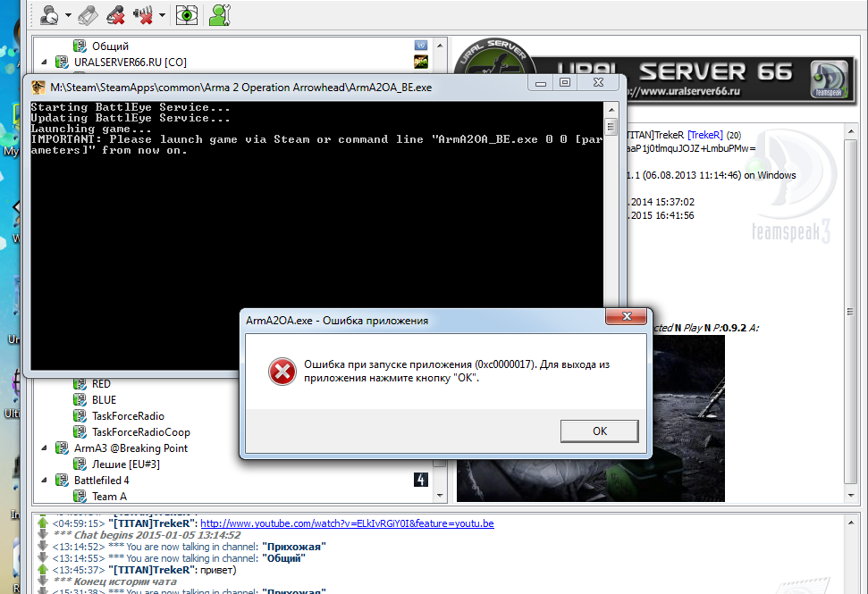
Task: Click the TeamSpeak logo on Ural Server banner
Action: [x=829, y=80]
